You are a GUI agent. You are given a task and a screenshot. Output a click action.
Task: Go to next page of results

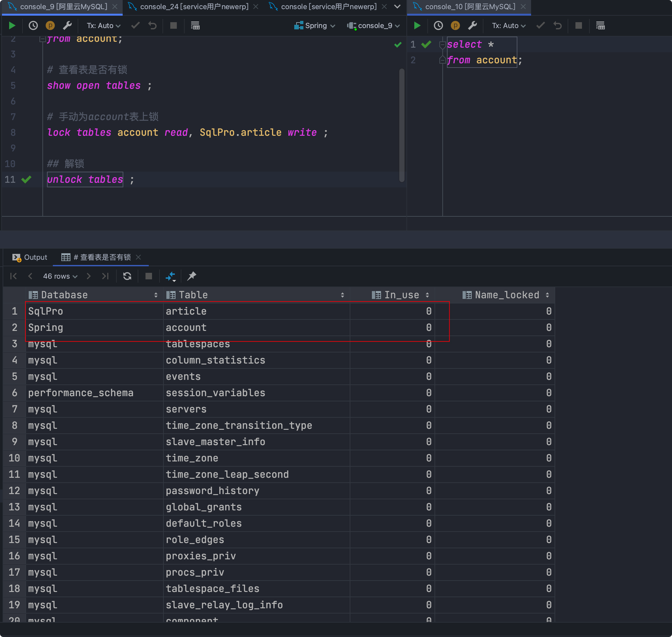click(x=89, y=276)
